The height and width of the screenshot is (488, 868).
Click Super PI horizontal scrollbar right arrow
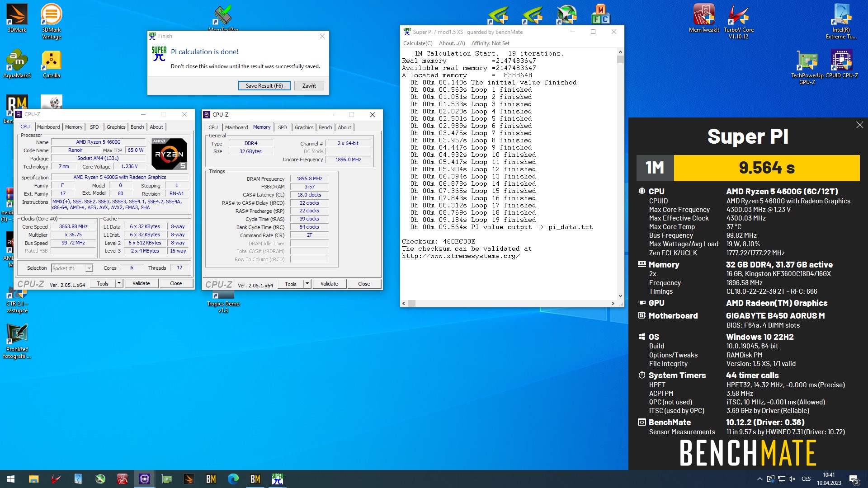click(x=613, y=304)
